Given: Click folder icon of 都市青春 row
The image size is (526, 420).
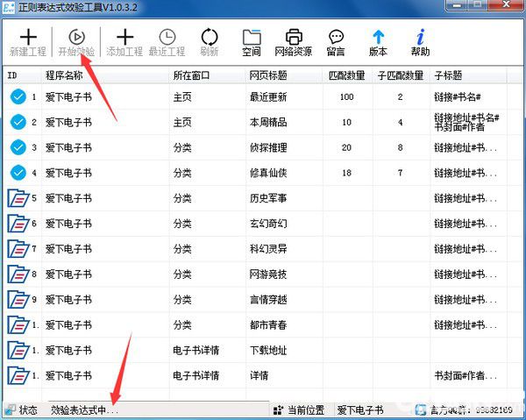Looking at the screenshot, I should tap(18, 324).
